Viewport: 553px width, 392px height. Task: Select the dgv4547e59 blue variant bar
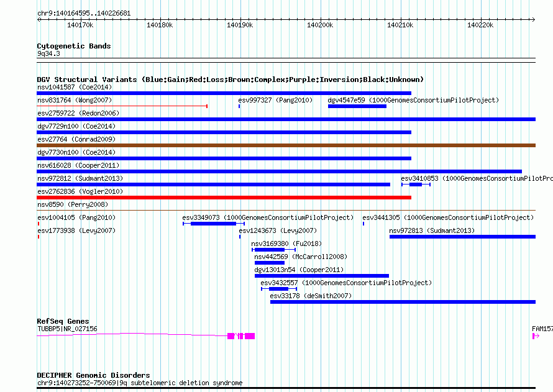357,106
